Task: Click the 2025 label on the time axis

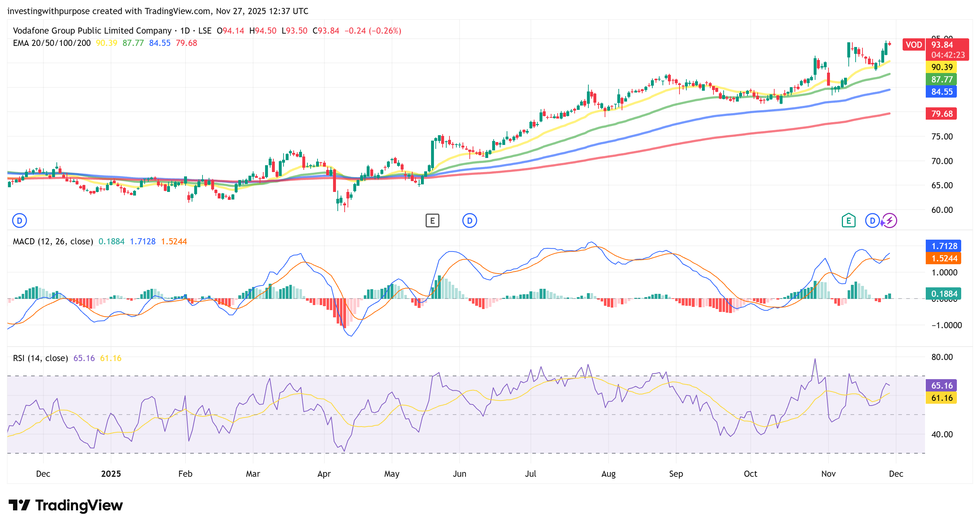Action: coord(111,474)
